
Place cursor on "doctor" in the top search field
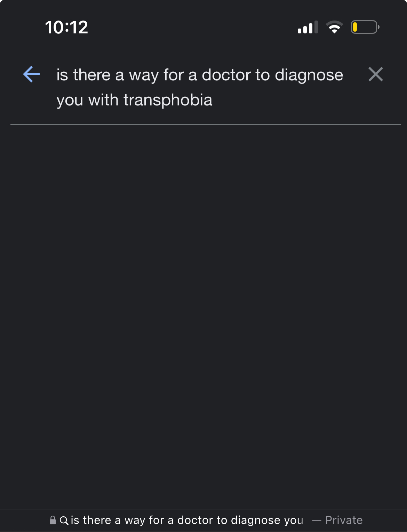(226, 75)
